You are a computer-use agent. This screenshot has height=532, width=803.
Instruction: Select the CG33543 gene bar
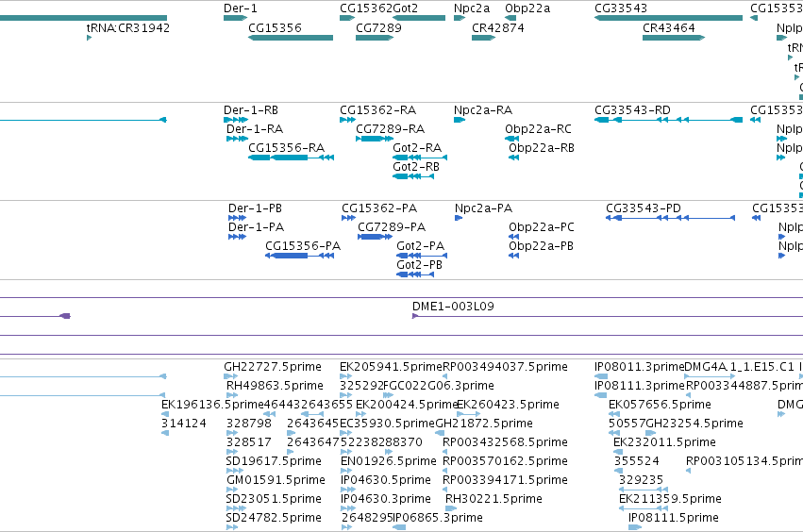pyautogui.click(x=668, y=18)
